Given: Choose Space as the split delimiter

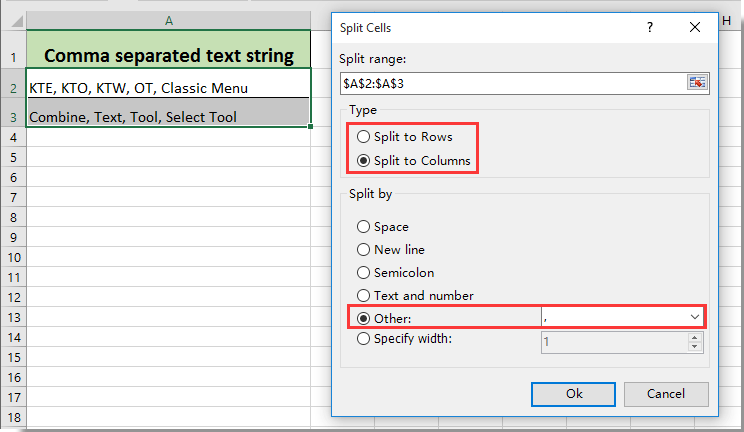Looking at the screenshot, I should pos(363,227).
